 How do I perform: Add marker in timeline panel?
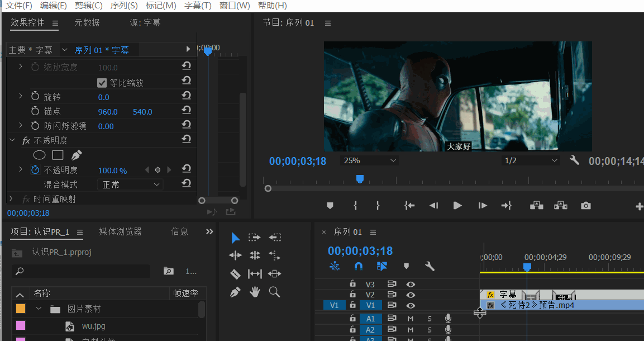click(406, 266)
